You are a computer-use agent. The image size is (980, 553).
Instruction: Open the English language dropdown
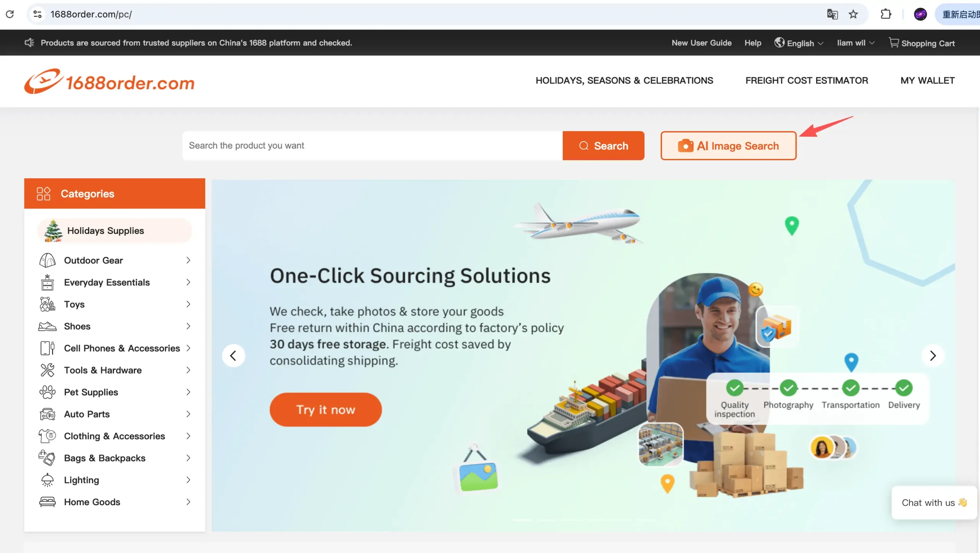tap(799, 43)
